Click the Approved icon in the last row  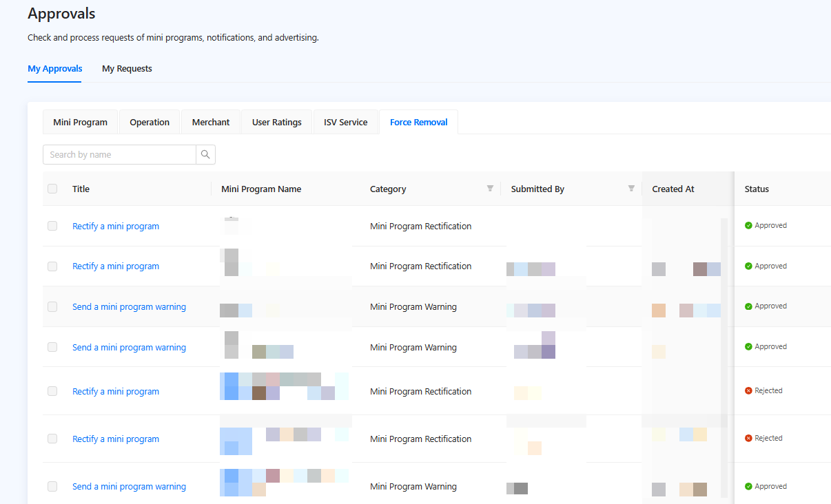(x=748, y=486)
